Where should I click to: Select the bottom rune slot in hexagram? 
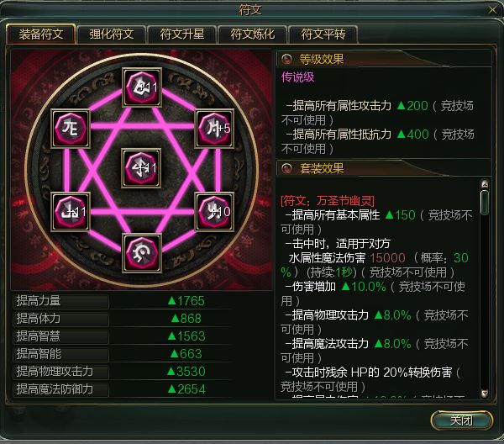[142, 253]
